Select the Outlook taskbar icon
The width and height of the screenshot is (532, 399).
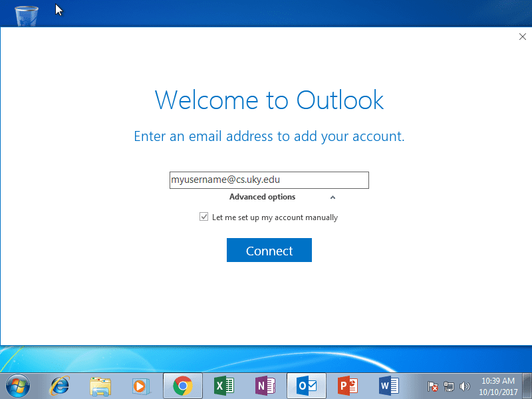[307, 386]
